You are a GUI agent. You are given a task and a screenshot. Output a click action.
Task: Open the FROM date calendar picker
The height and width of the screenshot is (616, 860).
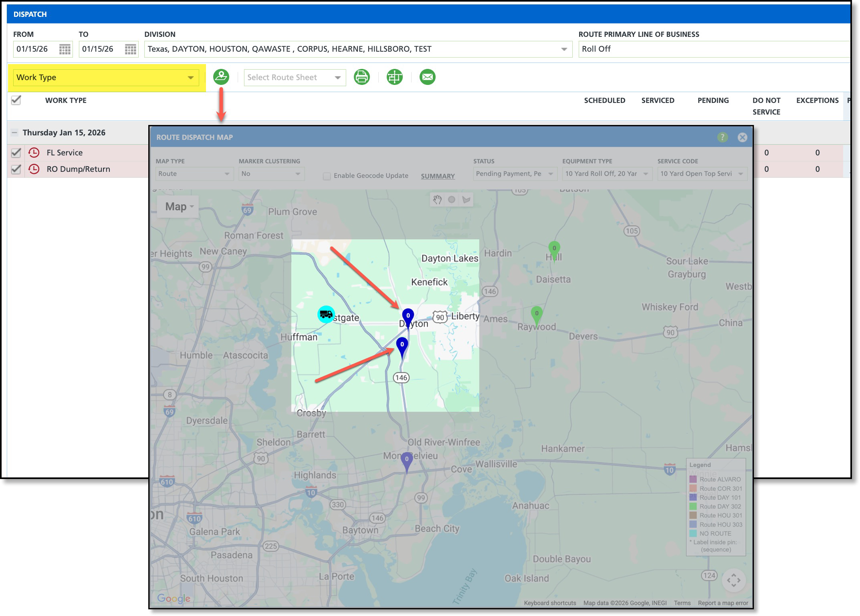click(x=65, y=49)
